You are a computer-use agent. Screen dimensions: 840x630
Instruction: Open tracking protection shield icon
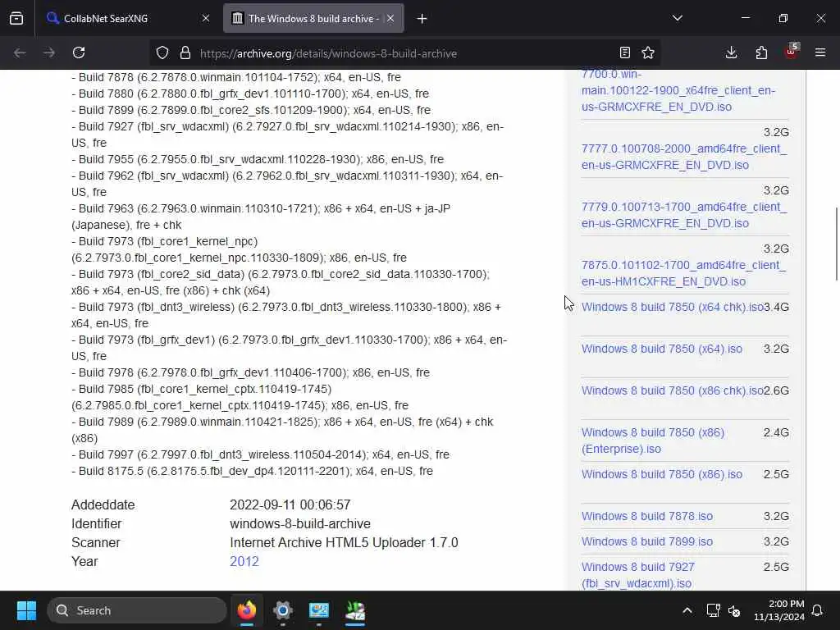(162, 53)
